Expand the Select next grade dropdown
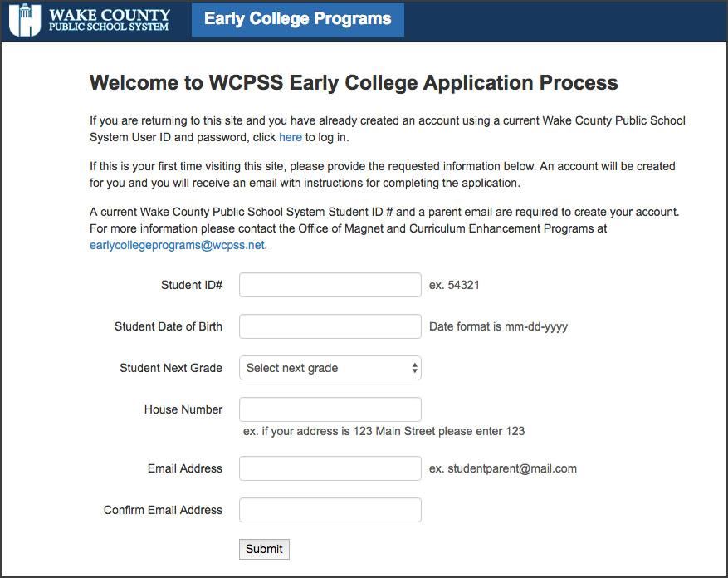This screenshot has height=578, width=728. [x=330, y=368]
